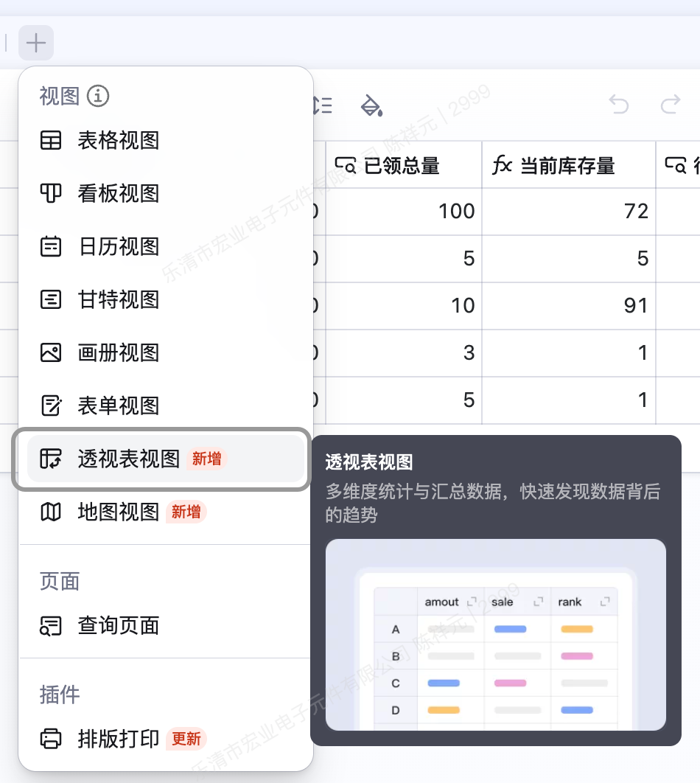Image resolution: width=700 pixels, height=783 pixels.
Task: Select the cell with value 72
Action: (x=569, y=211)
